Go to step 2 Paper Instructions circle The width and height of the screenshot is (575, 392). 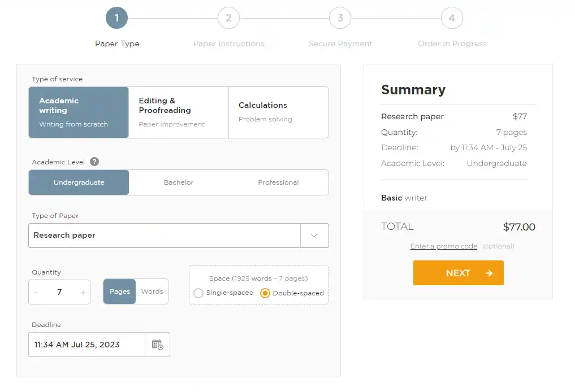pyautogui.click(x=228, y=18)
